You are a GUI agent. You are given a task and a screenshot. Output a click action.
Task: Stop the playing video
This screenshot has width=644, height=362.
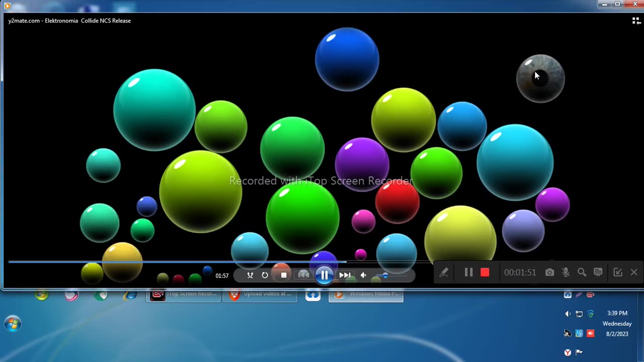coord(284,275)
